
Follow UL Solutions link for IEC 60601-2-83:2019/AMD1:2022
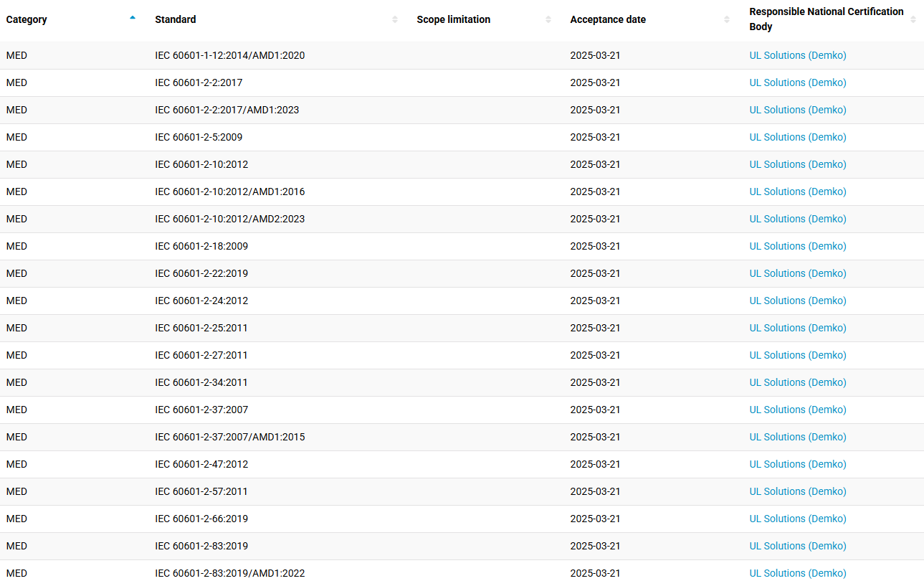798,573
